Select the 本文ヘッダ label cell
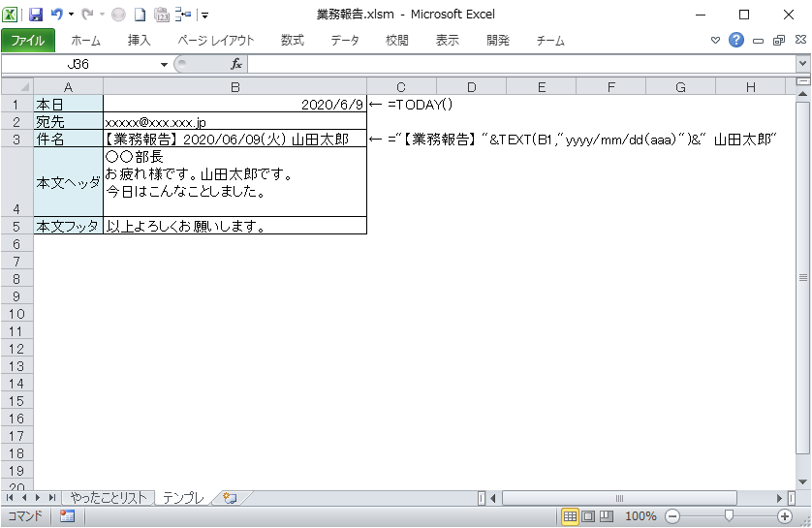Image resolution: width=812 pixels, height=528 pixels. [69, 182]
